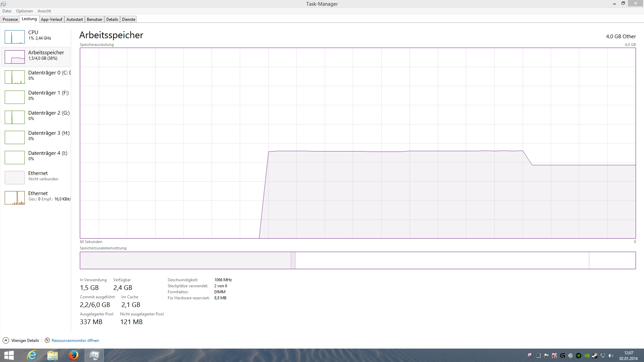644x362 pixels.
Task: Click the four-colored circles tray icon
Action: 571,356
